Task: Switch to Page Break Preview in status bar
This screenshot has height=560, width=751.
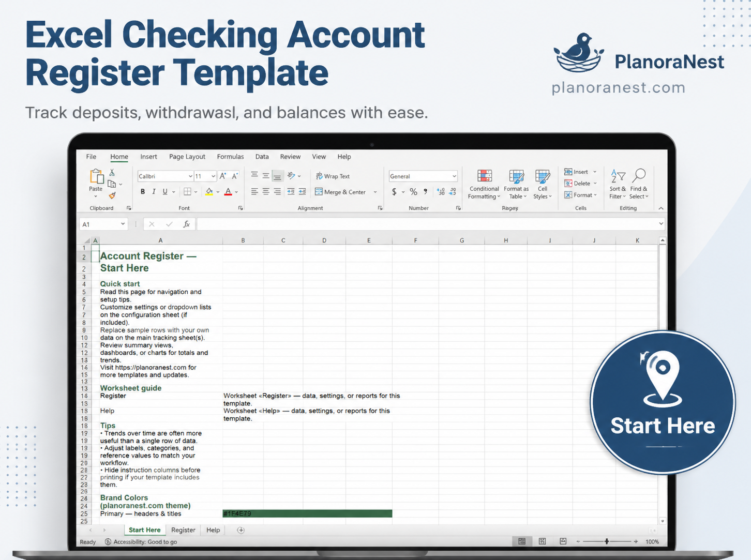Action: click(563, 541)
